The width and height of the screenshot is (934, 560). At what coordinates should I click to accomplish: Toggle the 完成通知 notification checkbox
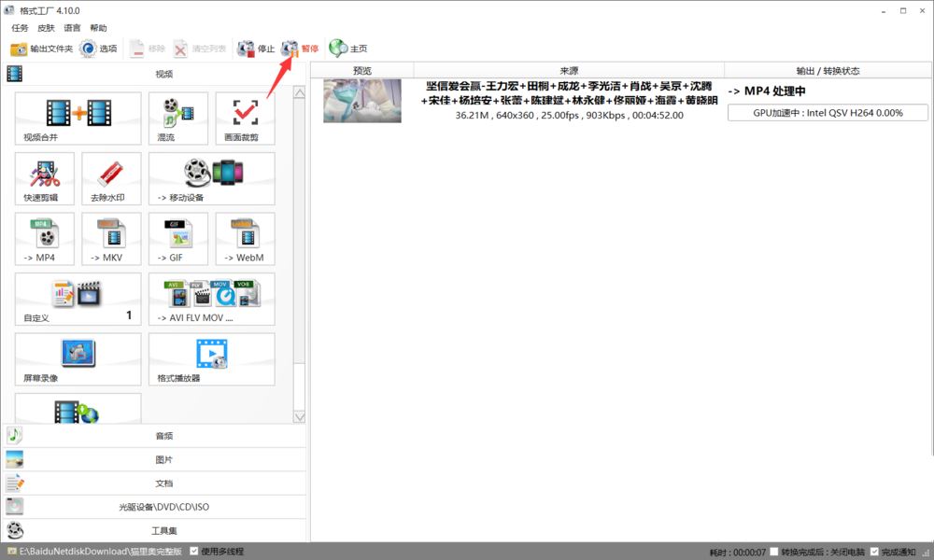coord(874,552)
